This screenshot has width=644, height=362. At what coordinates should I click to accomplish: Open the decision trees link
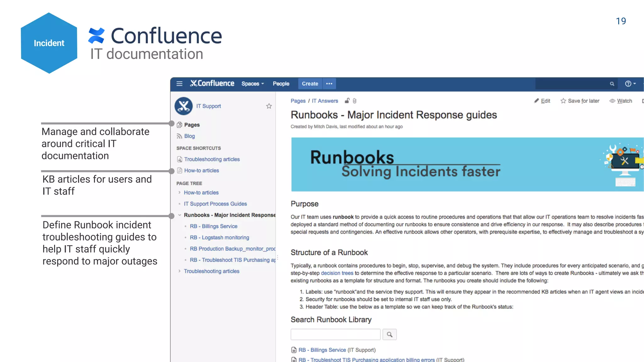tap(337, 273)
